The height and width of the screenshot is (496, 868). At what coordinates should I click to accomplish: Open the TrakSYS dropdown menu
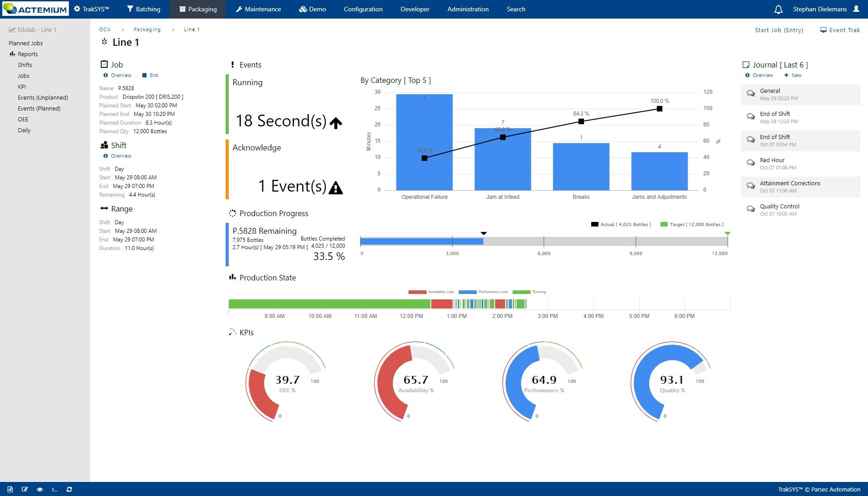click(92, 9)
